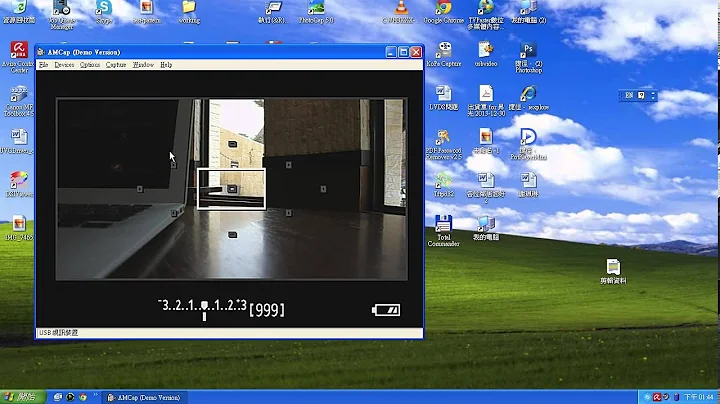Viewport: 720px width, 404px height.
Task: Open the Capture menu in AMCap
Action: [x=116, y=65]
